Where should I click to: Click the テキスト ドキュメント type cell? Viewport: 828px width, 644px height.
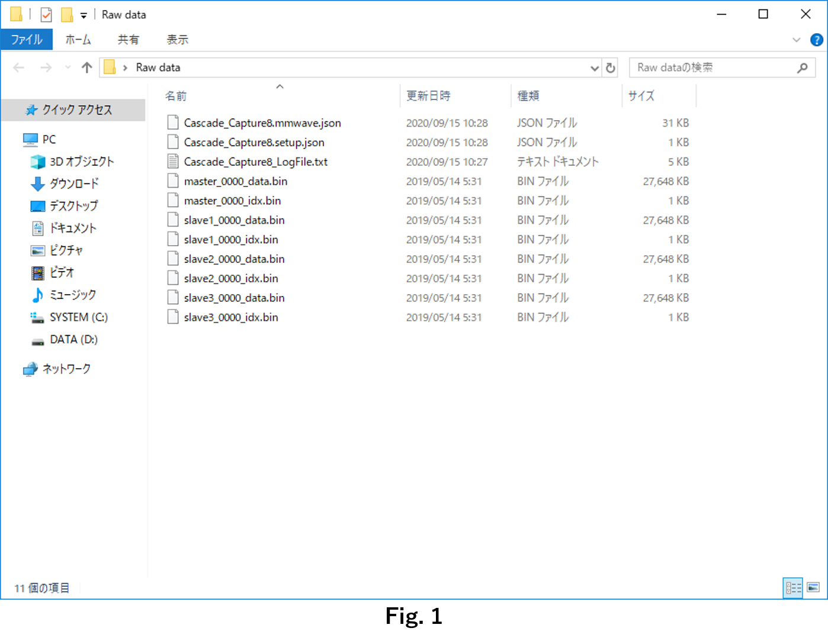click(x=558, y=162)
